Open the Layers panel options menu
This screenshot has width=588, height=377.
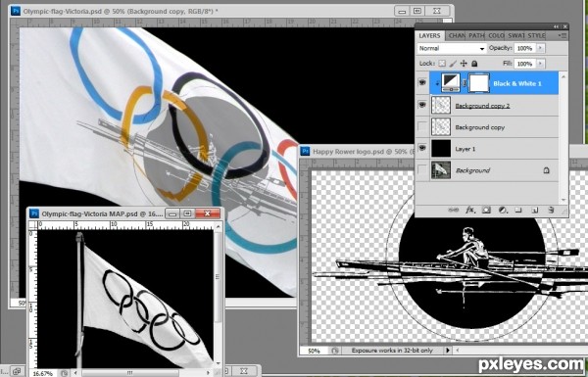tap(563, 35)
